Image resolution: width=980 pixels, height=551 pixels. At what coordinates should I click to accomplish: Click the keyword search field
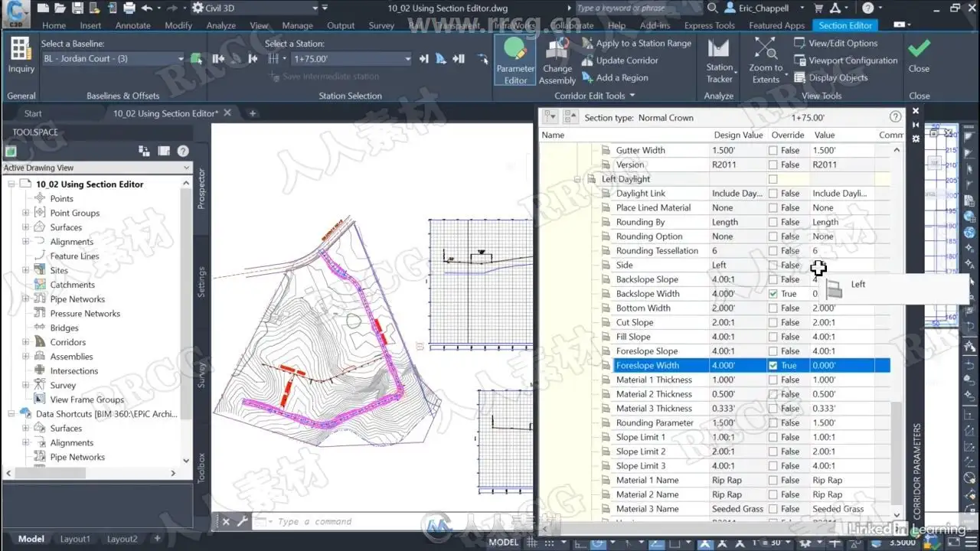coord(637,8)
